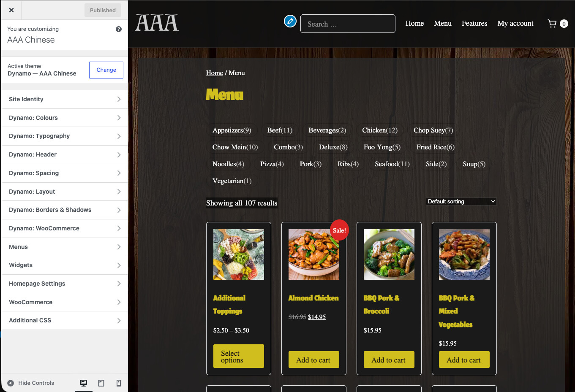Click Select options for Additional Toppings
Image resolution: width=575 pixels, height=392 pixels.
coord(239,356)
